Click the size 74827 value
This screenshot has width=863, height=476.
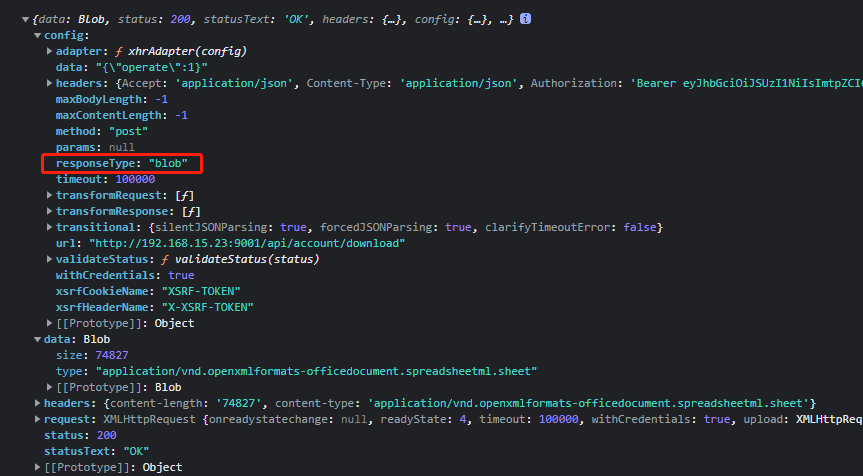click(x=112, y=355)
